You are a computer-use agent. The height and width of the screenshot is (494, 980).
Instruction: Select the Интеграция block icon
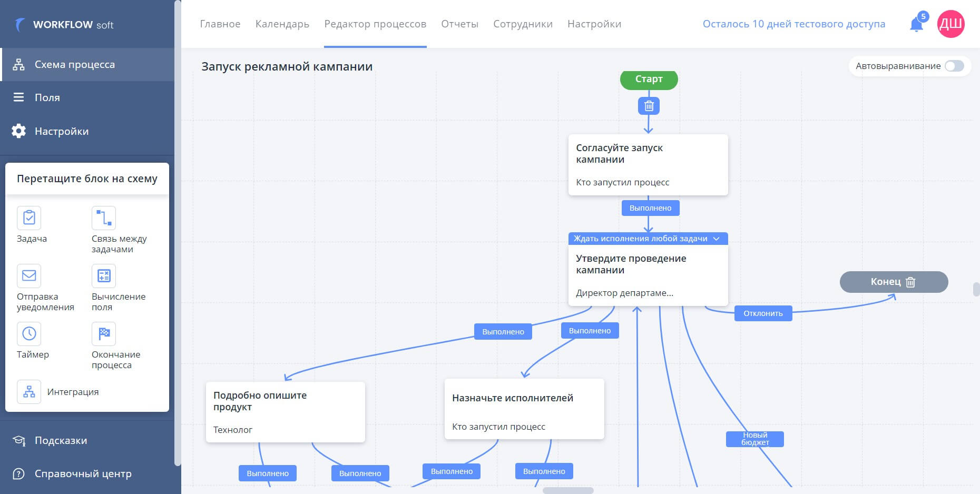(x=29, y=392)
